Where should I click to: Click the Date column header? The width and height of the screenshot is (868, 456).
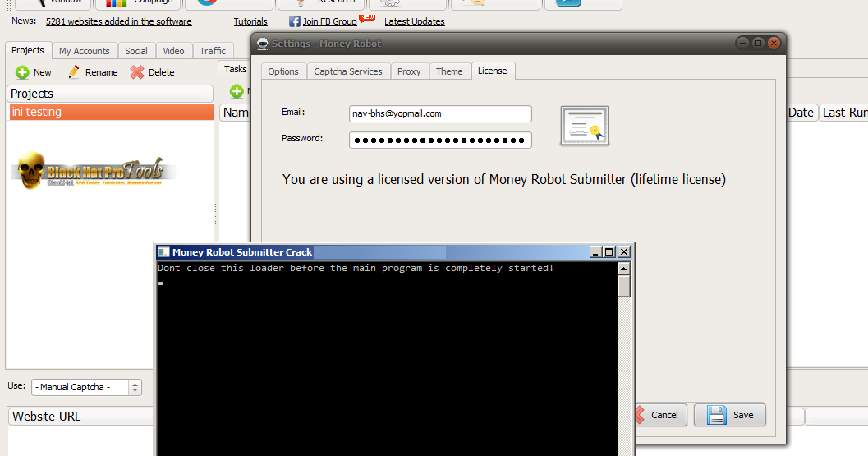(x=801, y=113)
